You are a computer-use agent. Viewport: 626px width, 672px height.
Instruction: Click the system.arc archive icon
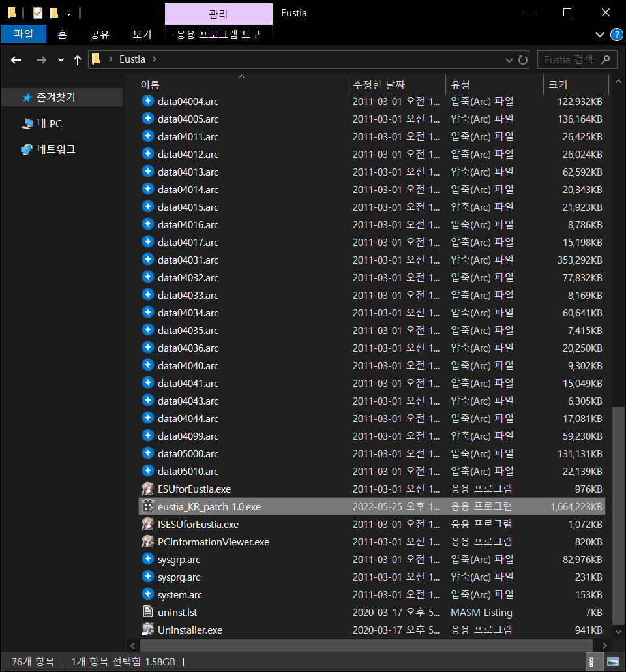click(148, 594)
